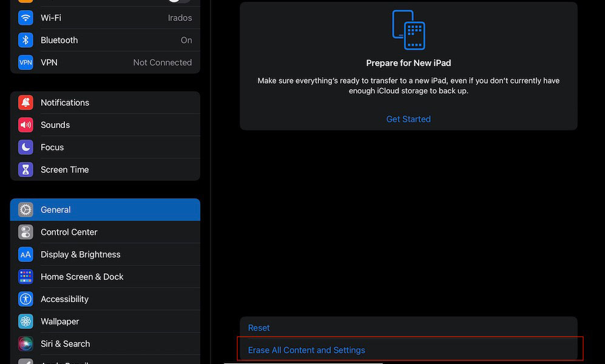The image size is (605, 364).
Task: Tap the Control Center icon
Action: click(25, 232)
